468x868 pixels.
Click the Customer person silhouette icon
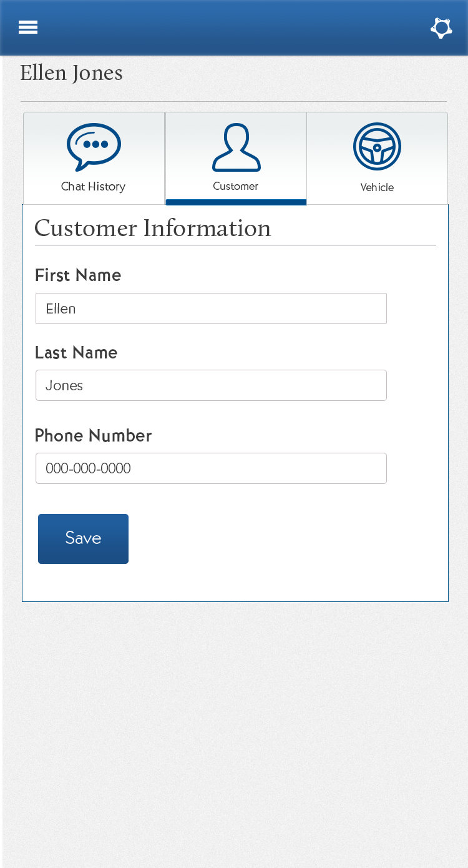[x=236, y=147]
